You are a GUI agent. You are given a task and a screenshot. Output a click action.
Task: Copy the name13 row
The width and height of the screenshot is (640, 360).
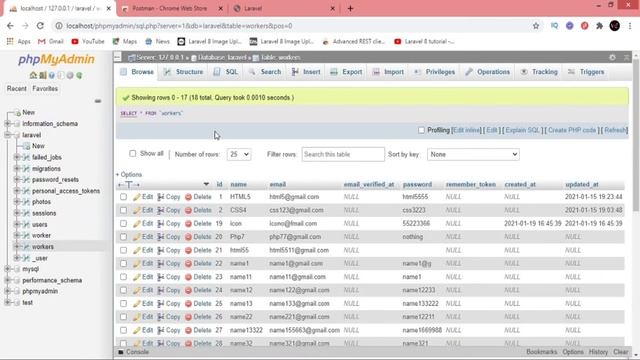click(x=169, y=304)
